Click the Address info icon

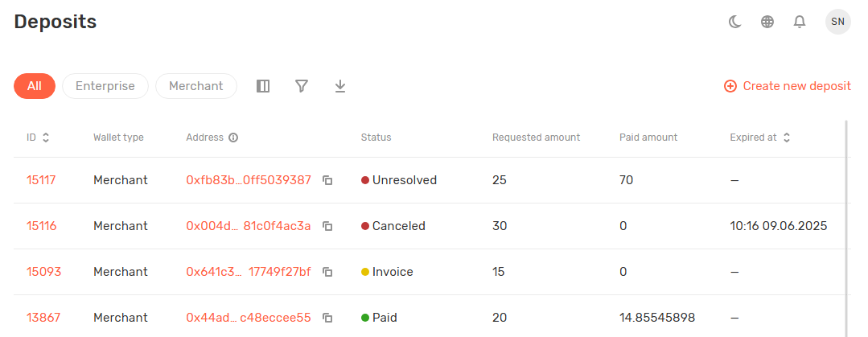[x=233, y=138]
